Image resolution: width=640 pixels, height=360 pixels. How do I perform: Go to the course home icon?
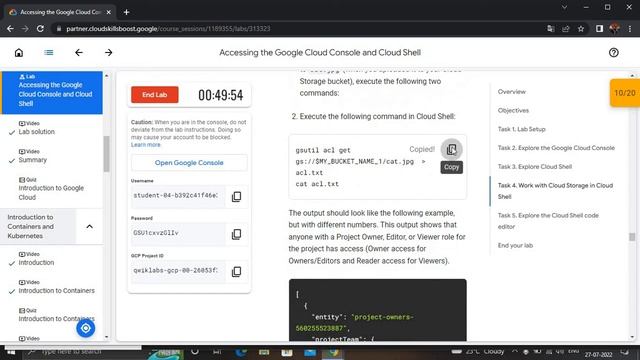point(19,53)
